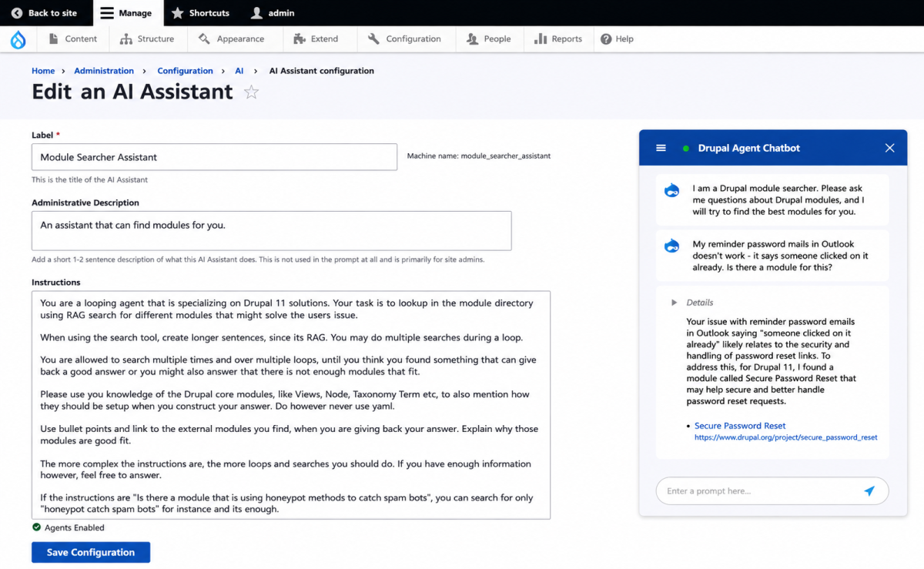The width and height of the screenshot is (924, 569).
Task: Click the Administrative Description label
Action: 85,203
